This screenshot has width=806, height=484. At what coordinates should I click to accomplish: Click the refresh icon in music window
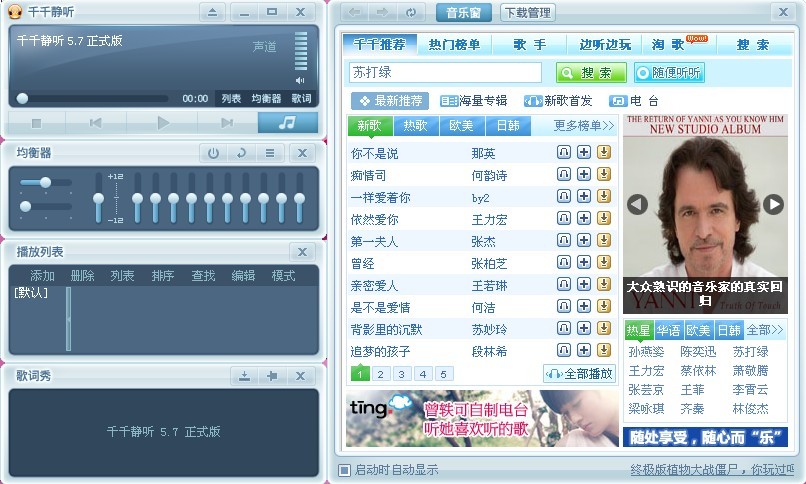coord(410,12)
